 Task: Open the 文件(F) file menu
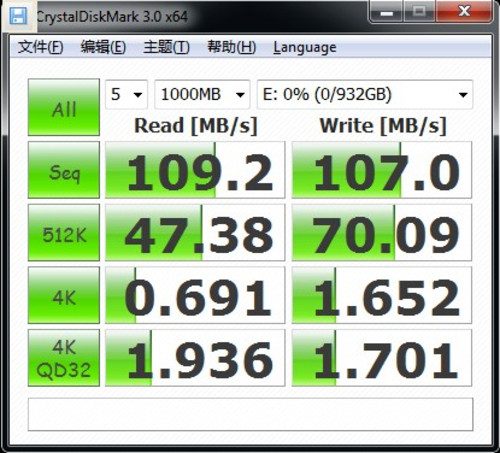click(x=40, y=47)
